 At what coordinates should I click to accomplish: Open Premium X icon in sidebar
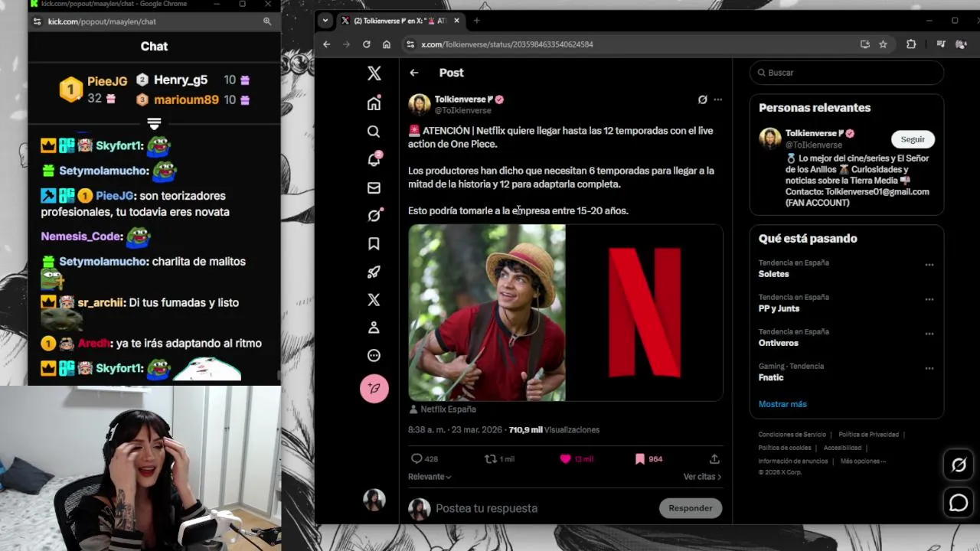point(374,299)
